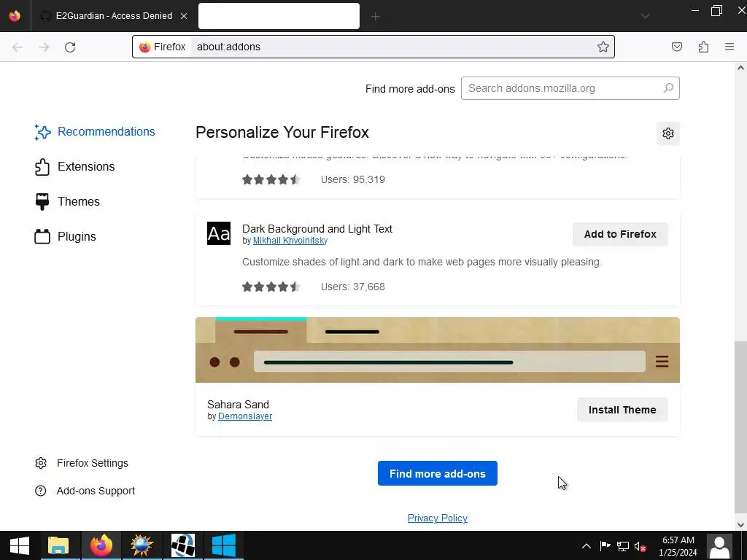The image size is (747, 560).
Task: Open the Extensions sidebar category
Action: (x=75, y=167)
